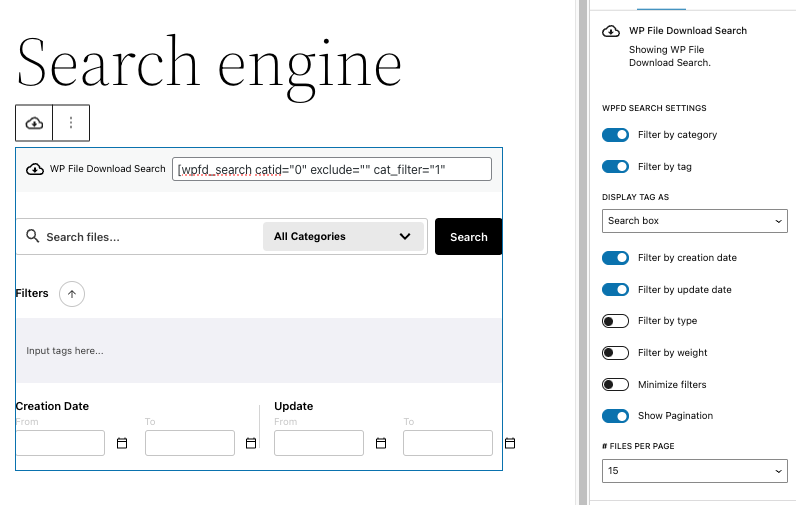Viewport: 796px width, 505px height.
Task: Open Display Tag As dropdown
Action: pos(695,221)
